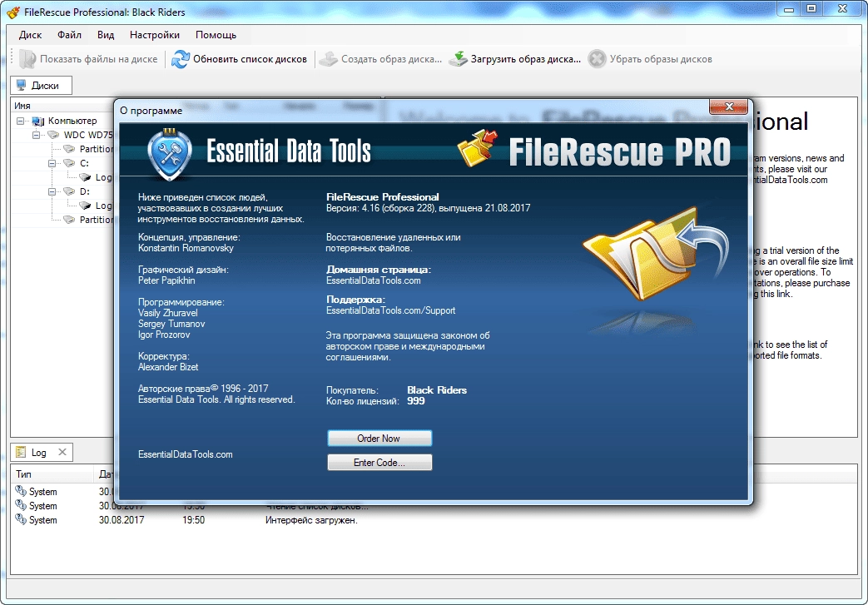Click the Показать файлы на диске icon
Viewport: 868px width, 605px height.
[27, 59]
